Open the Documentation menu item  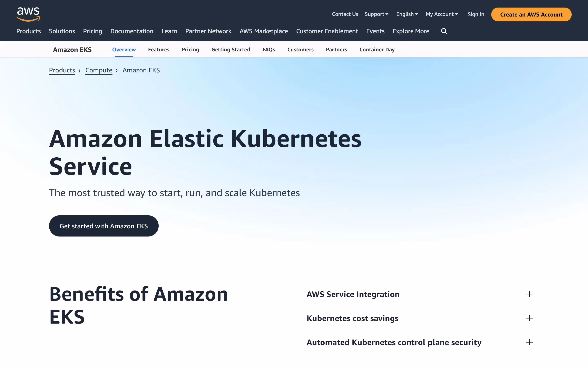(x=132, y=31)
